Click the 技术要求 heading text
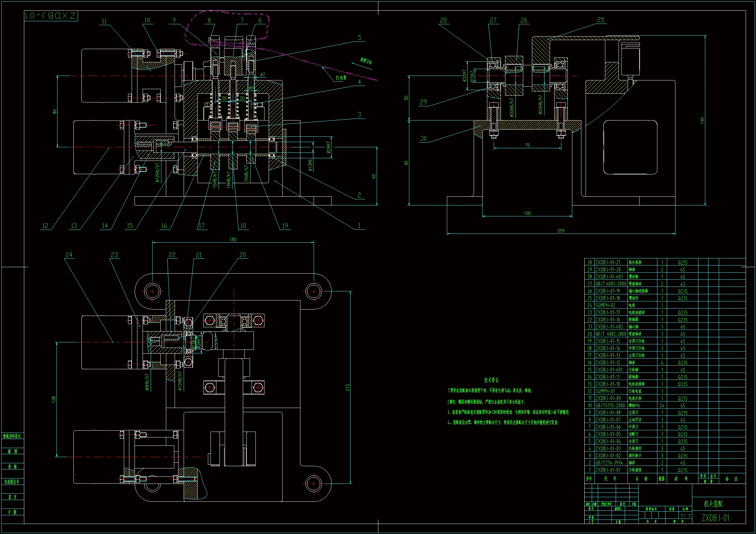This screenshot has height=534, width=756. click(491, 380)
